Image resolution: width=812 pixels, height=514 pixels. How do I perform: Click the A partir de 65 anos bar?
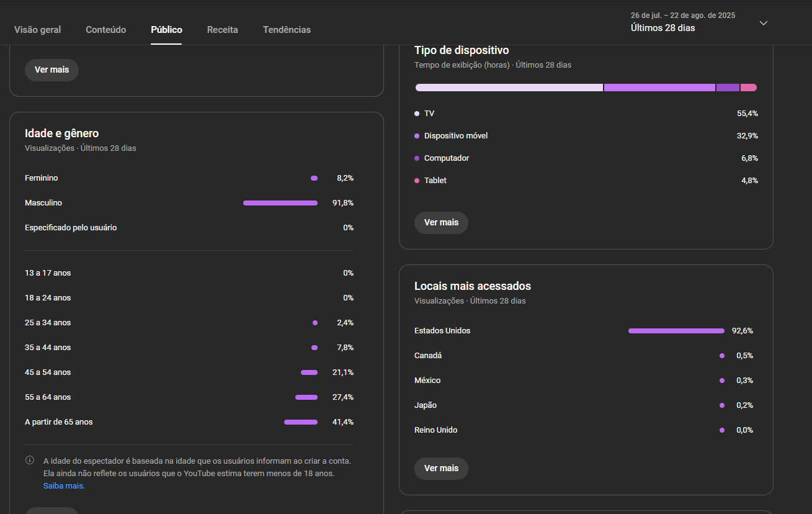click(x=301, y=422)
